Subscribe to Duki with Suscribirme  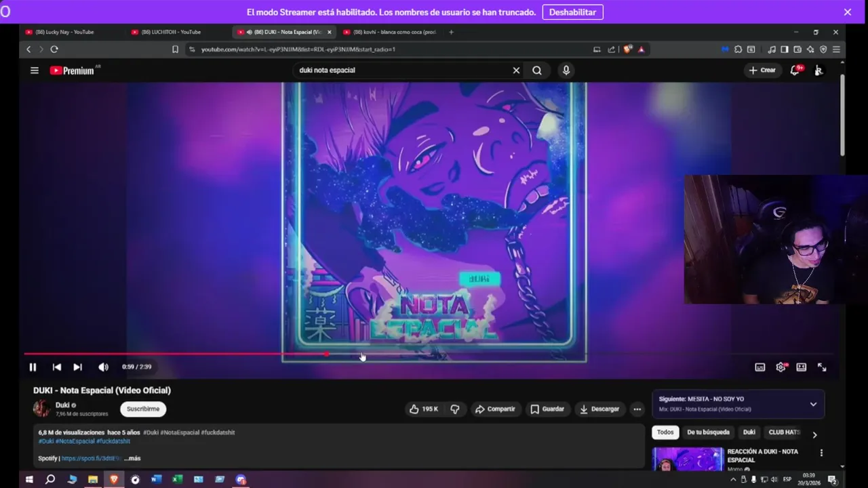tap(143, 409)
